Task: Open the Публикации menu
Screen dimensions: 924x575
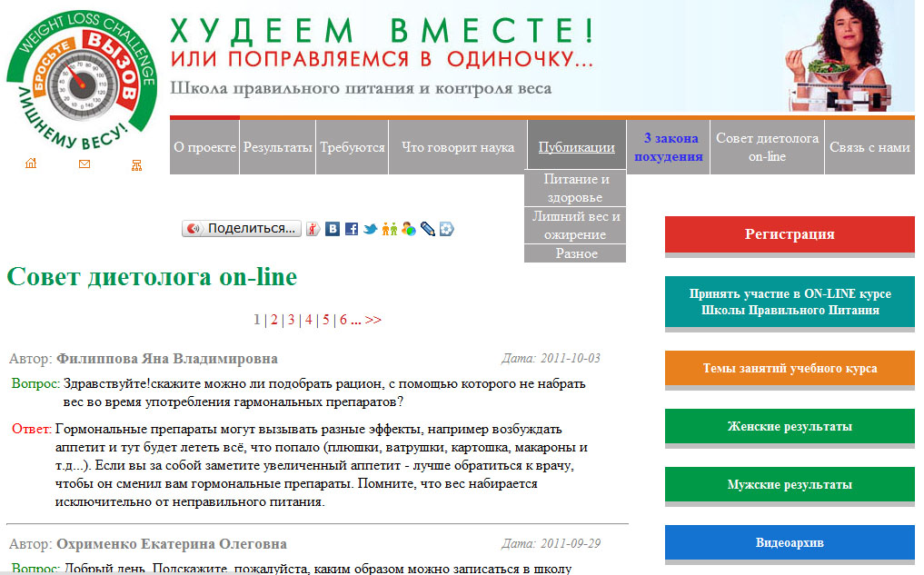Action: click(x=576, y=147)
